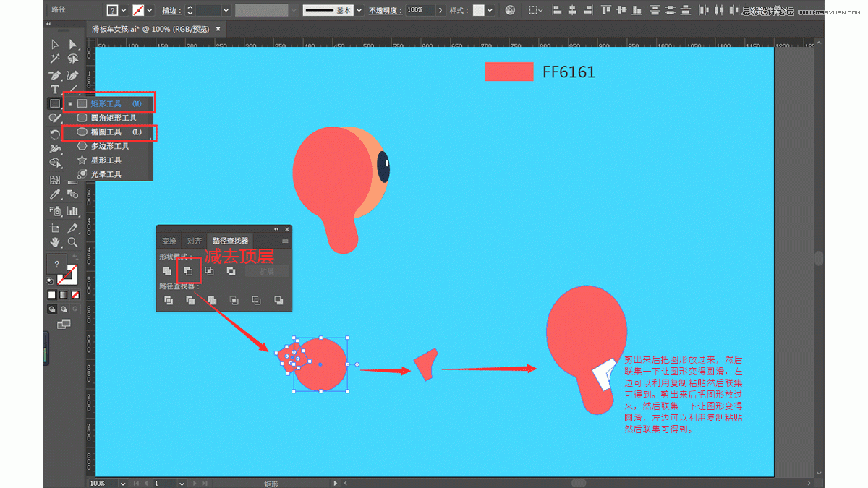Image resolution: width=868 pixels, height=488 pixels.
Task: Switch to the 对齐 (Align) tab
Action: coord(194,241)
